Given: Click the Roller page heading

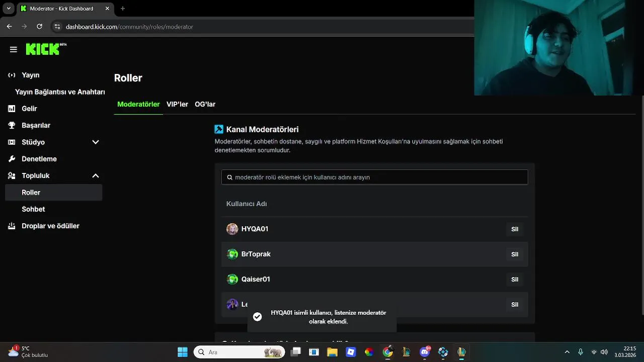Looking at the screenshot, I should [x=128, y=78].
